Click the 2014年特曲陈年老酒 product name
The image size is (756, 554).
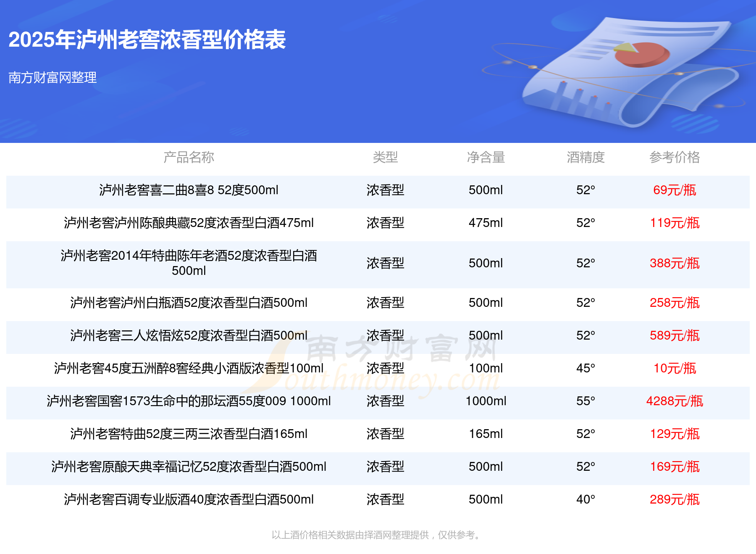coord(189,263)
